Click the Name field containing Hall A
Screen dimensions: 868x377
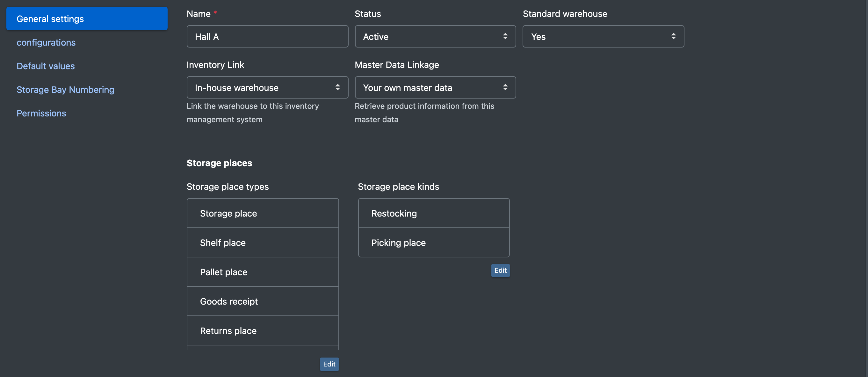[x=267, y=36]
